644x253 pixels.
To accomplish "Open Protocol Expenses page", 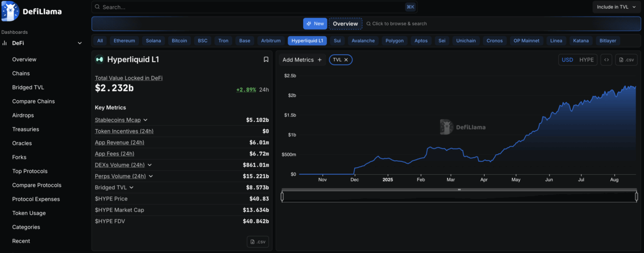I will pos(36,199).
